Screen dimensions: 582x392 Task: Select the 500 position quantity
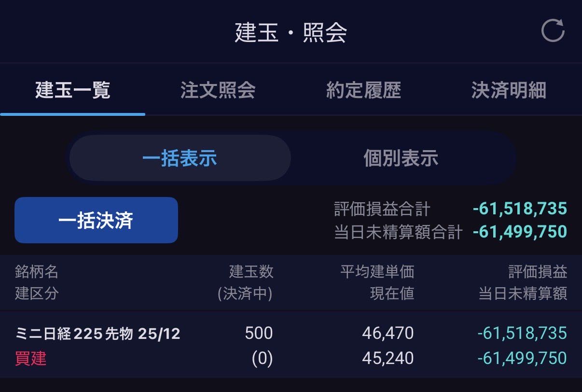(x=259, y=333)
